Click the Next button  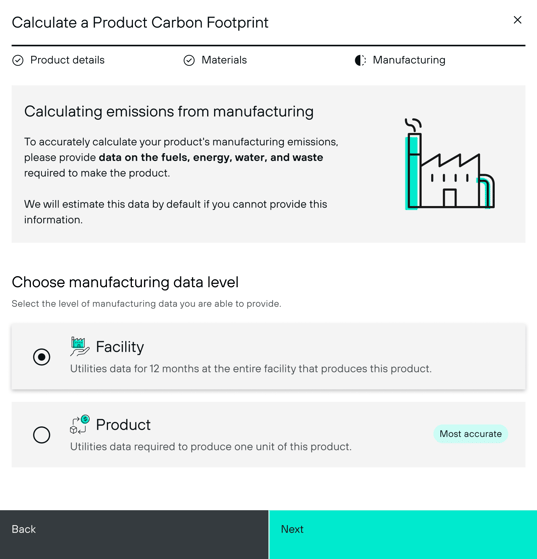click(403, 534)
